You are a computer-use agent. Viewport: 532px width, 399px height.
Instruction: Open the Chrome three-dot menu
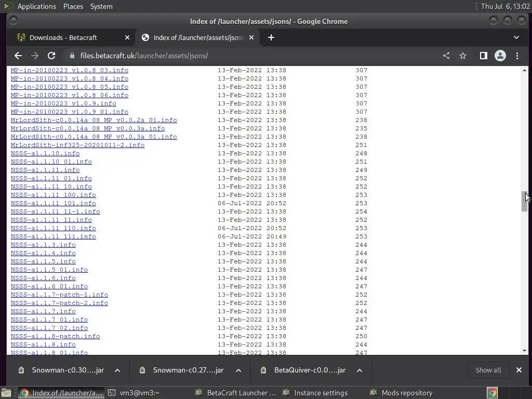click(x=517, y=56)
